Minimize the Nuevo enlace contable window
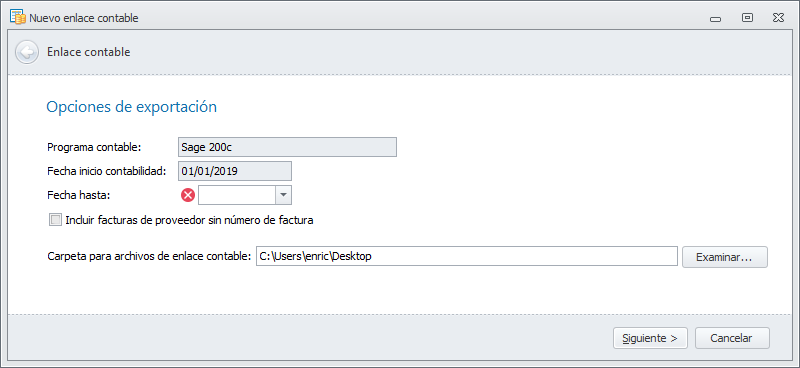This screenshot has height=368, width=800. point(716,18)
